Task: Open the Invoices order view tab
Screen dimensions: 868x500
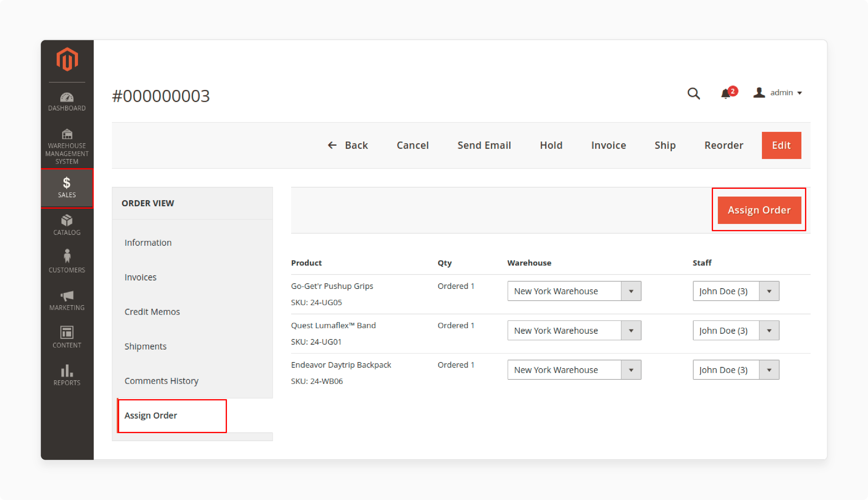Action: coord(140,277)
